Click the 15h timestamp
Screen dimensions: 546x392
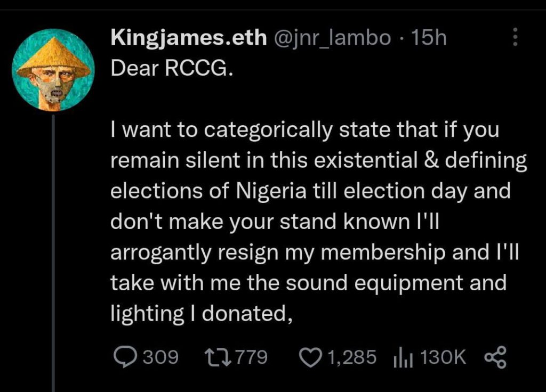coord(428,37)
